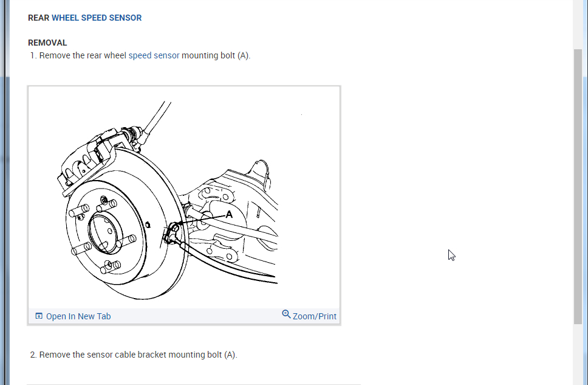Viewport: 588px width, 385px height.
Task: Click the sensor bolt at arrow A's tip
Action: click(x=175, y=228)
